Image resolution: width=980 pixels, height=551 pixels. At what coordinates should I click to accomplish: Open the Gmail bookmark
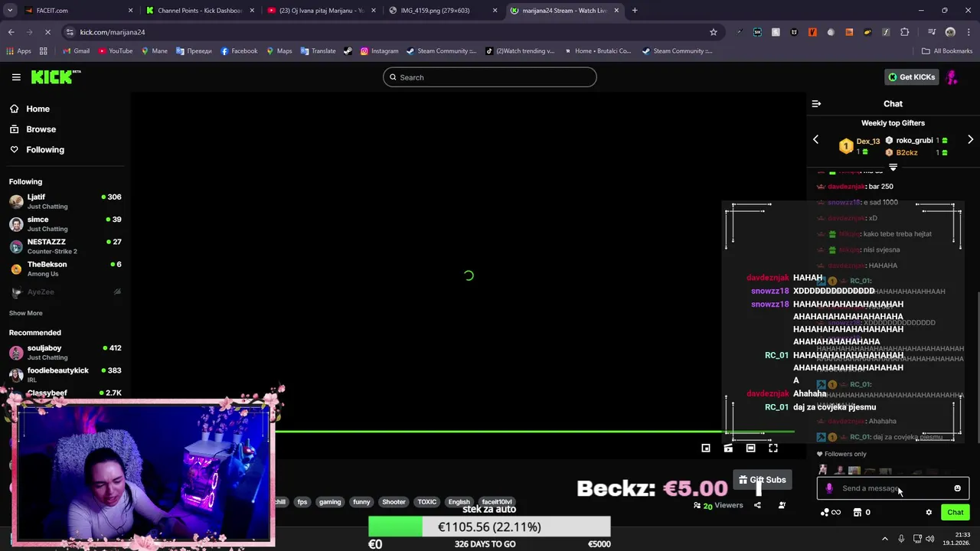[x=76, y=51]
